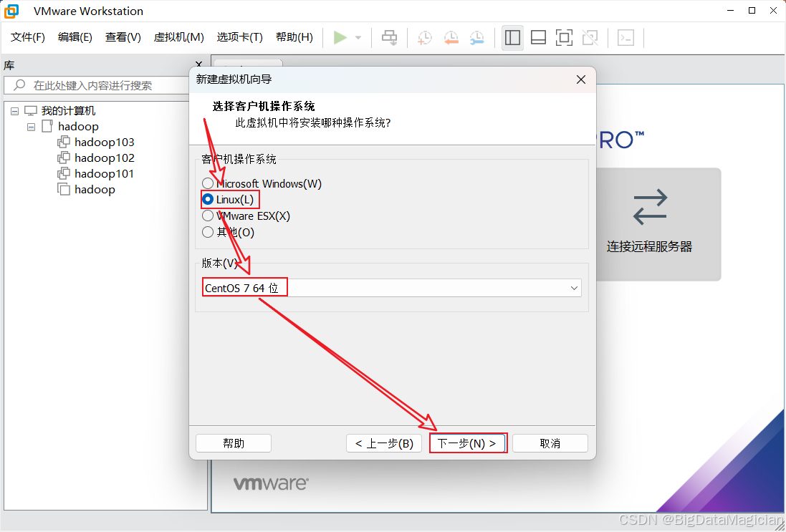Click the 下一步(N) > button
786x532 pixels.
point(468,443)
